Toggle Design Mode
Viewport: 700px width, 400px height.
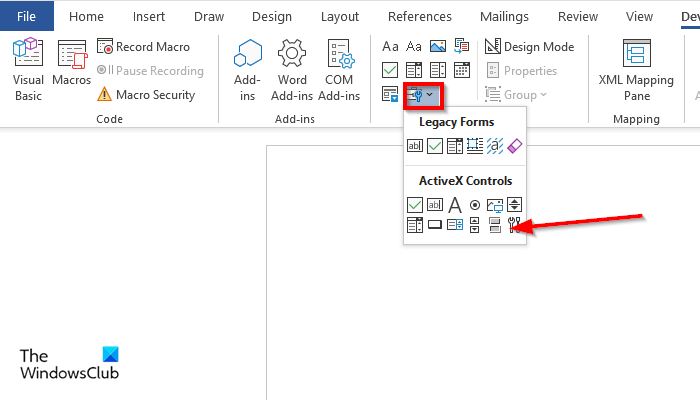coord(529,46)
